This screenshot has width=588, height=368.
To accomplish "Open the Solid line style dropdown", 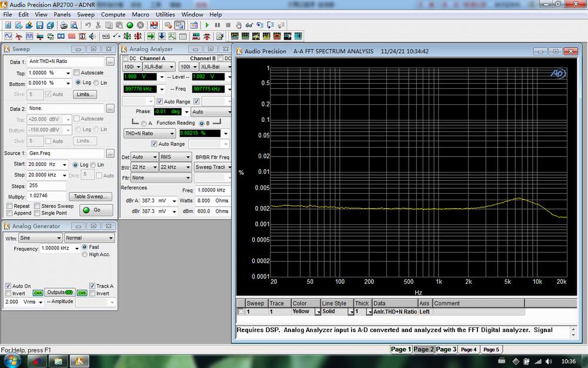I will pos(351,311).
